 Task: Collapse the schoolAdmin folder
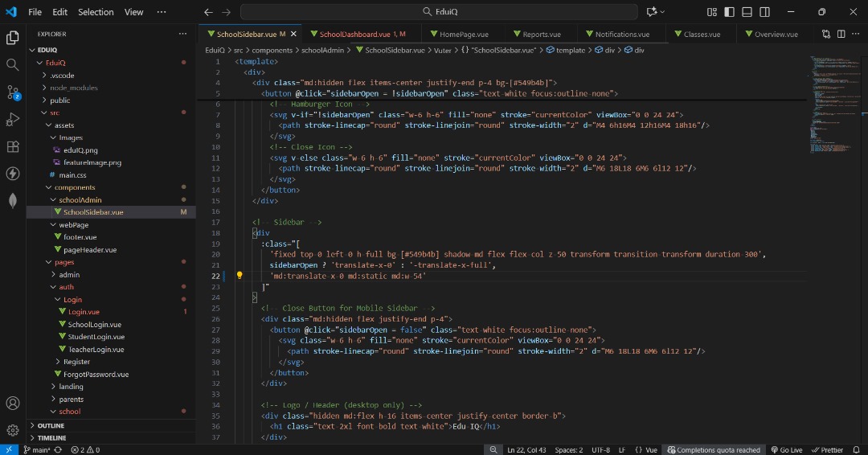pyautogui.click(x=53, y=200)
